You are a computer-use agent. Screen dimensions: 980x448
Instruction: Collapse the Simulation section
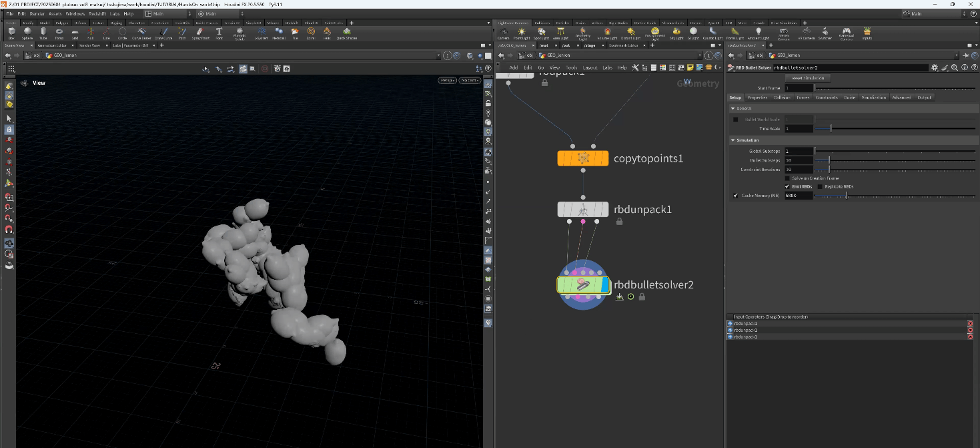click(x=733, y=140)
